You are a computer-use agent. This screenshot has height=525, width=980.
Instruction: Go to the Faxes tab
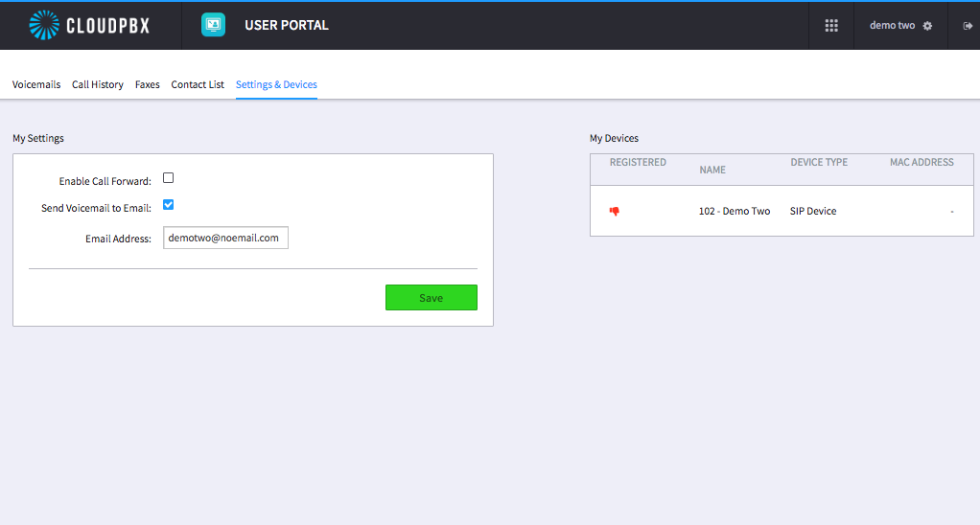pyautogui.click(x=147, y=84)
